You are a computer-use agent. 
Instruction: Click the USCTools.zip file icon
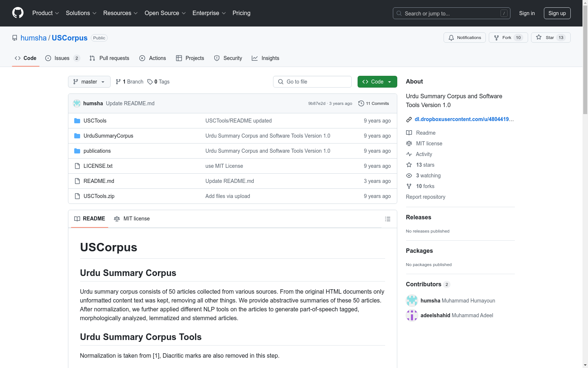coord(77,196)
